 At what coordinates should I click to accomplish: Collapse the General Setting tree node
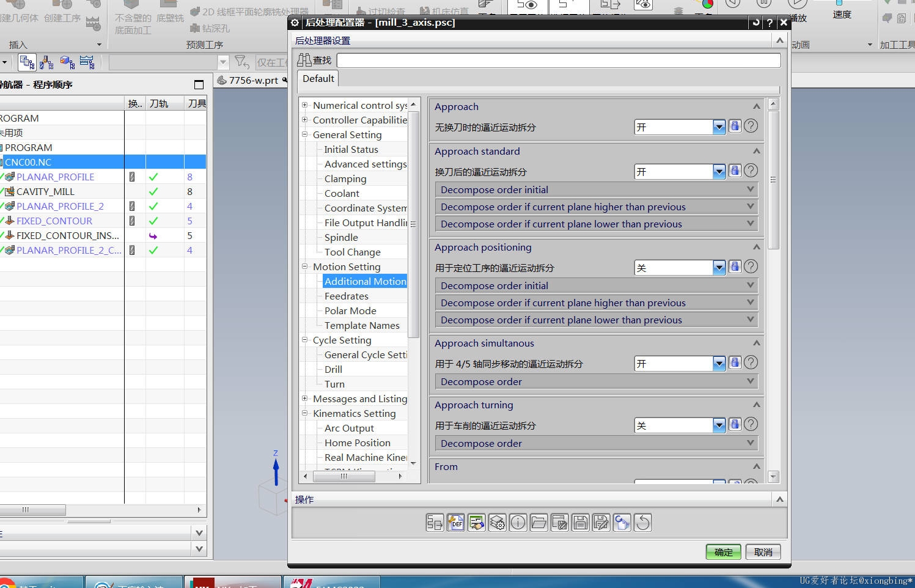click(304, 134)
